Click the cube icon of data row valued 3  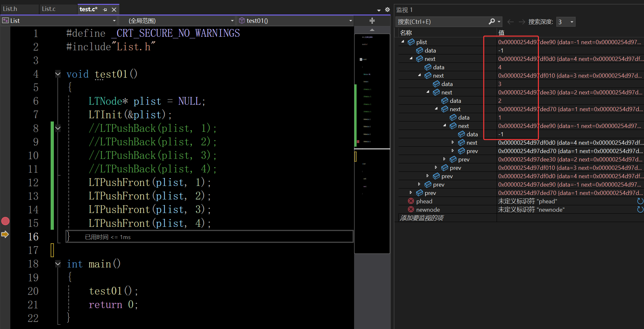(436, 84)
